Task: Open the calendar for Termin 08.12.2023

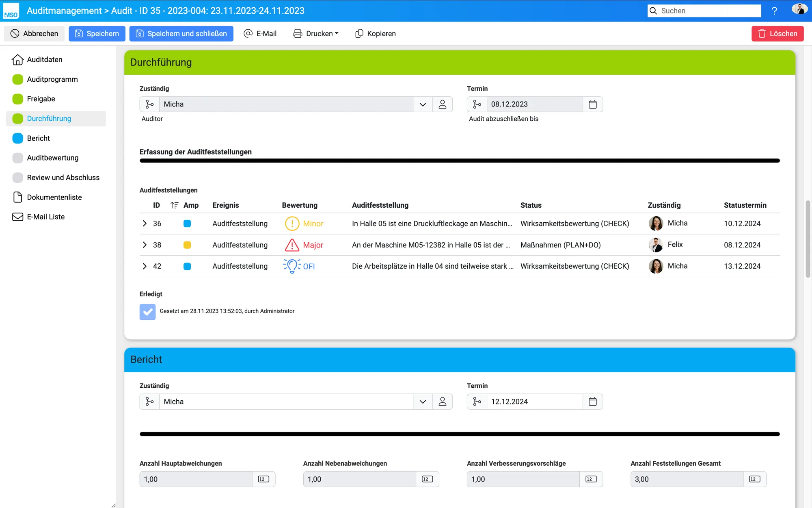Action: (x=593, y=104)
